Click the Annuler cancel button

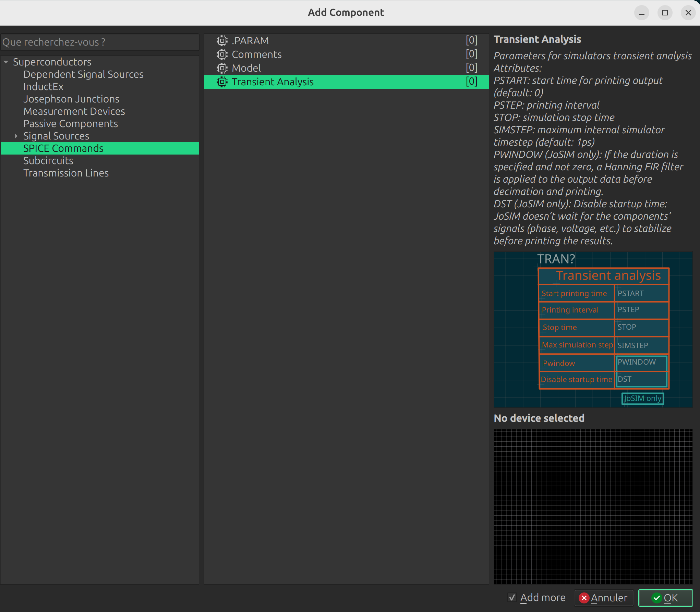tap(603, 598)
